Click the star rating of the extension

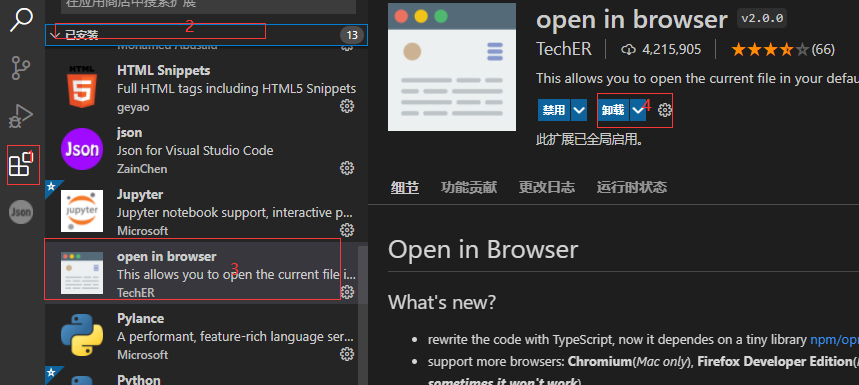pyautogui.click(x=770, y=50)
